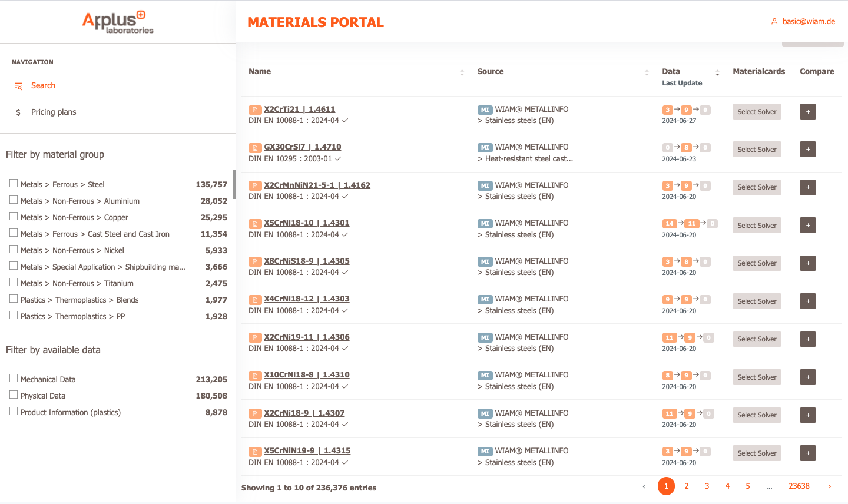The height and width of the screenshot is (504, 848).
Task: Click the next page arrow in pagination
Action: (x=829, y=486)
